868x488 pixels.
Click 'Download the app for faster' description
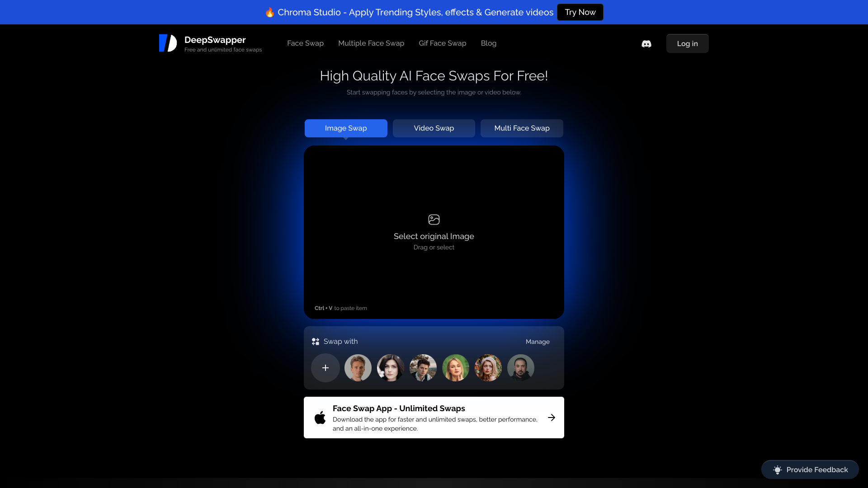coord(435,424)
